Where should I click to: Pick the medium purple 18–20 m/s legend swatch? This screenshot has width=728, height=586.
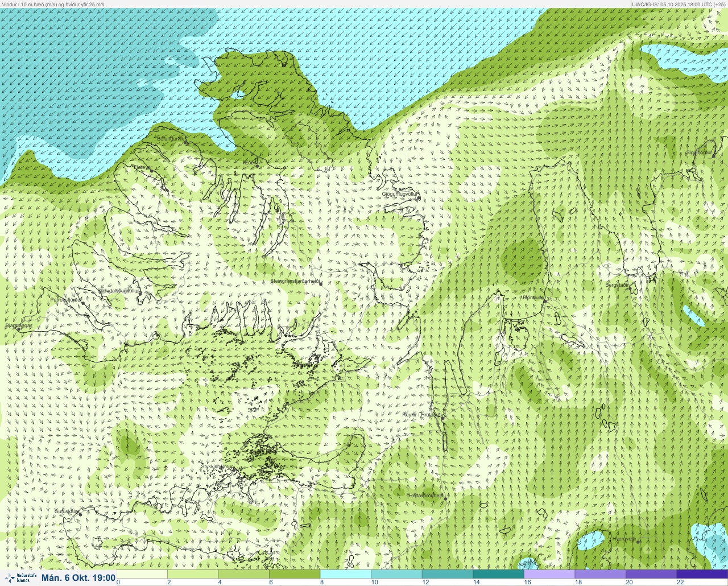click(x=600, y=574)
